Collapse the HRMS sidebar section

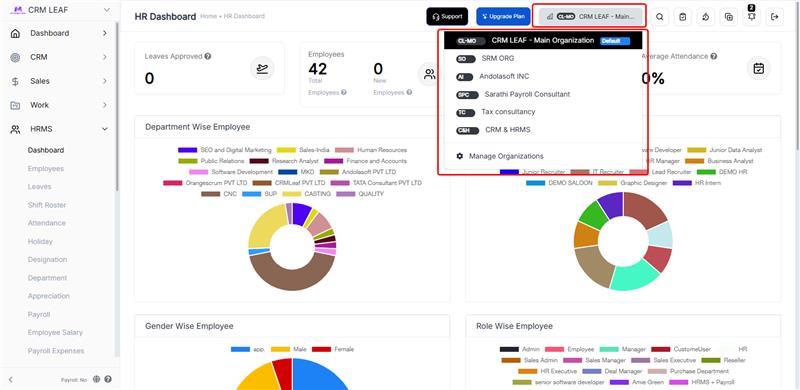(x=105, y=130)
